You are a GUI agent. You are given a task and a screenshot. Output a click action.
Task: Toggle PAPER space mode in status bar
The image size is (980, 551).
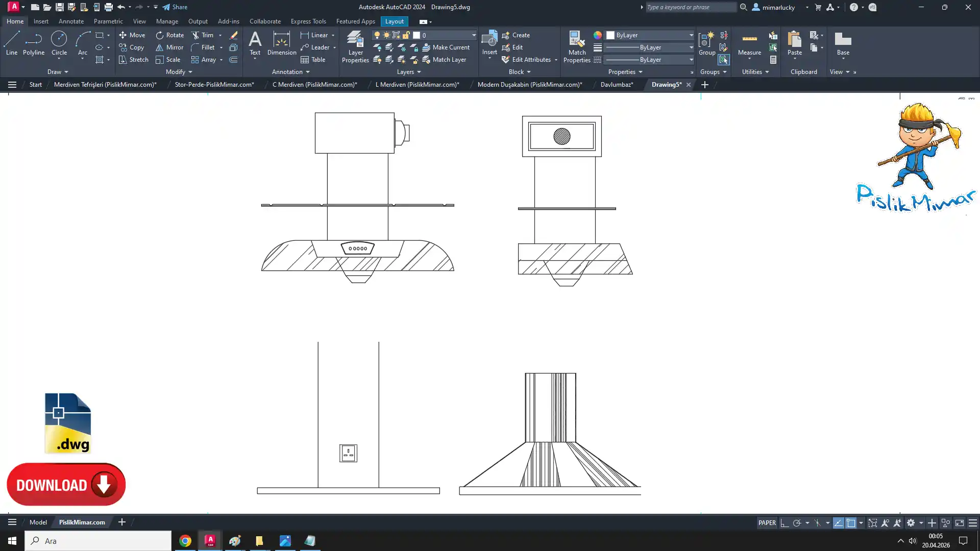click(x=767, y=523)
